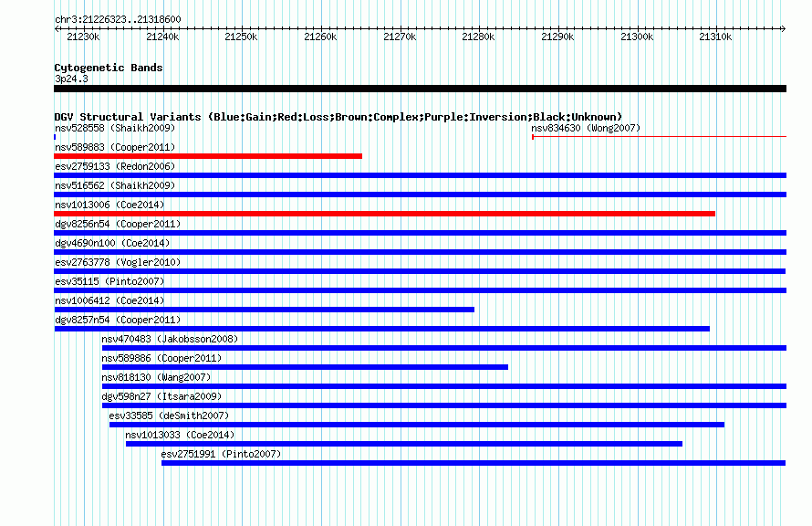This screenshot has width=812, height=526.
Task: Click the 21270k ruler tick label
Action: [400, 37]
